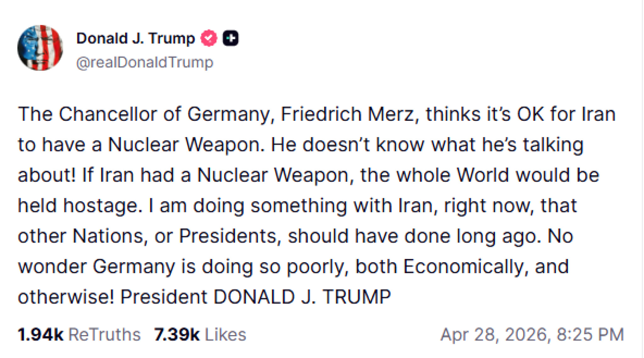Click the profile avatar picture
The width and height of the screenshot is (644, 358).
[x=40, y=48]
